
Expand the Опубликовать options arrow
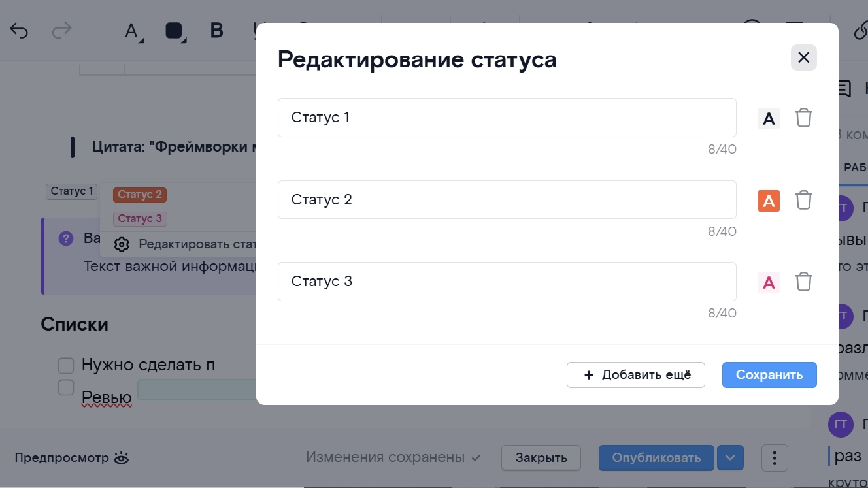pyautogui.click(x=730, y=458)
